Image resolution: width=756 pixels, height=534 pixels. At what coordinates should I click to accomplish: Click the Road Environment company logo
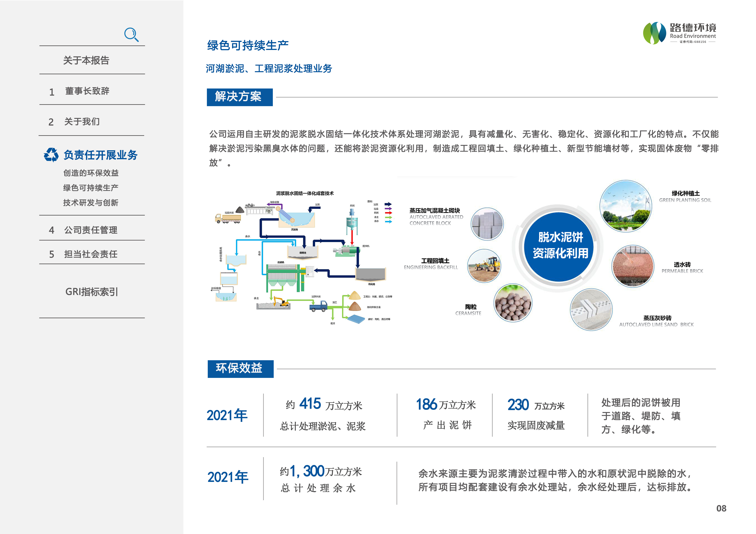click(x=679, y=33)
